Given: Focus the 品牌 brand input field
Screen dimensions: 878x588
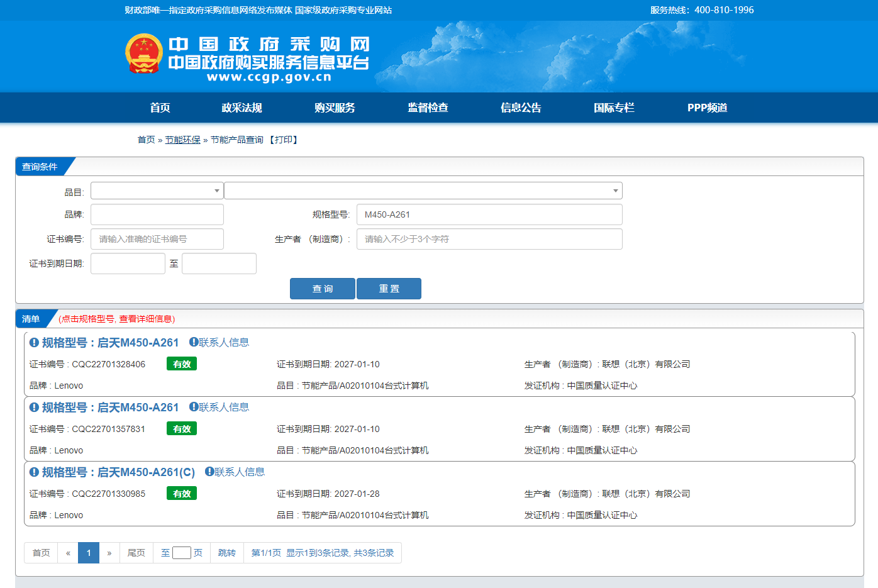Looking at the screenshot, I should 157,214.
